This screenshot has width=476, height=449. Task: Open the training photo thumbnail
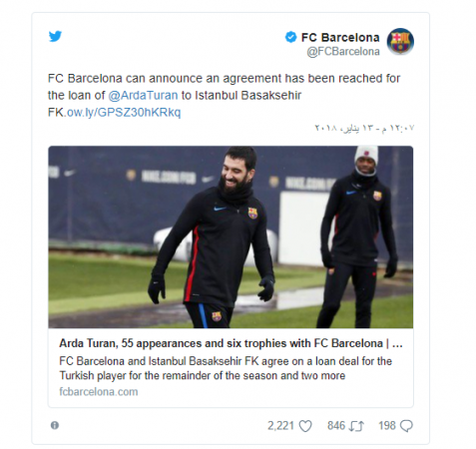(231, 237)
